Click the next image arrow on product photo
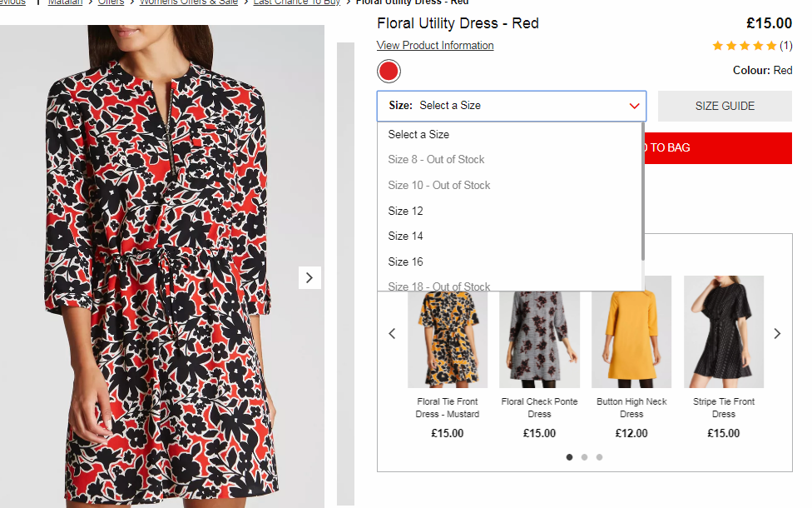812x508 pixels. pyautogui.click(x=309, y=278)
